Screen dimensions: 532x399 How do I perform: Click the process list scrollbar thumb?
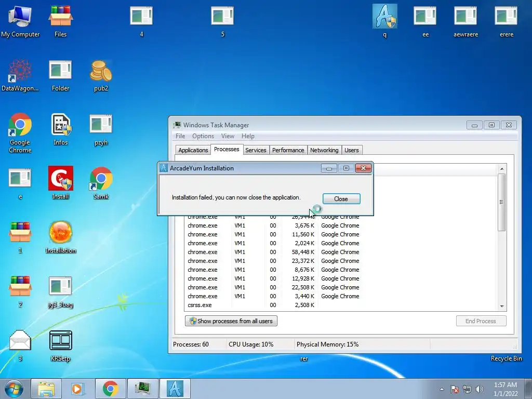click(502, 202)
